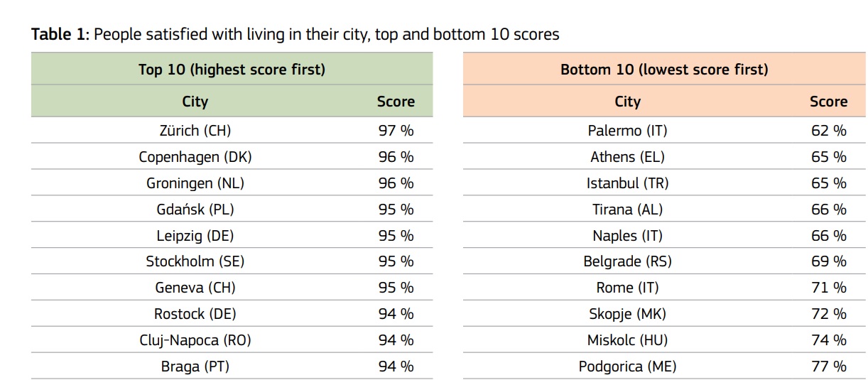Select the Top 10 header cell
Image resolution: width=868 pixels, height=380 pixels.
click(x=232, y=70)
